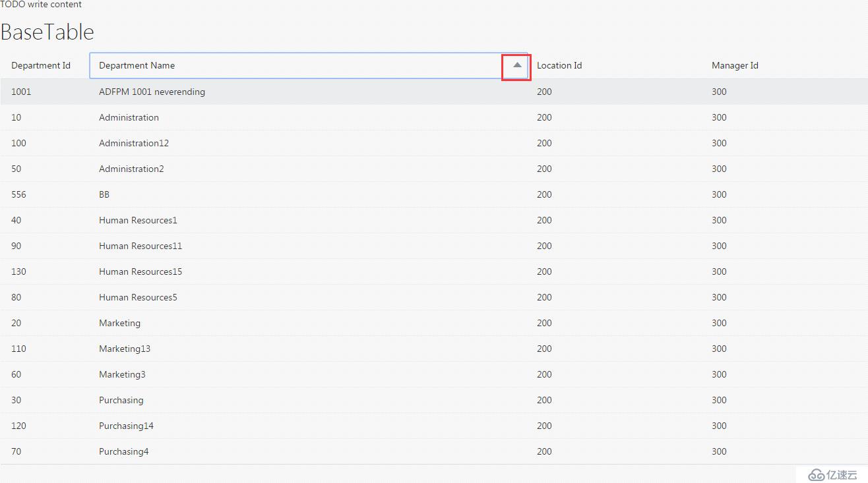The image size is (868, 483).
Task: Click Manager Id 300 in Purchasing4 row
Action: (719, 451)
